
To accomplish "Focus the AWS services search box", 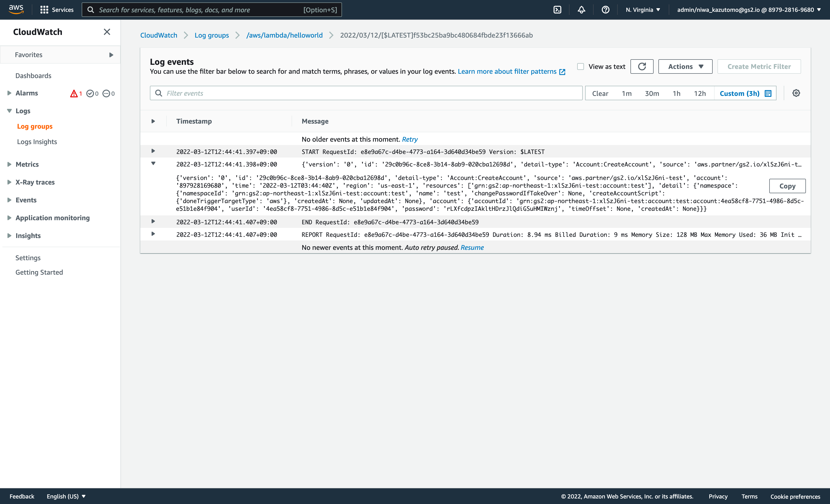I will pos(212,10).
